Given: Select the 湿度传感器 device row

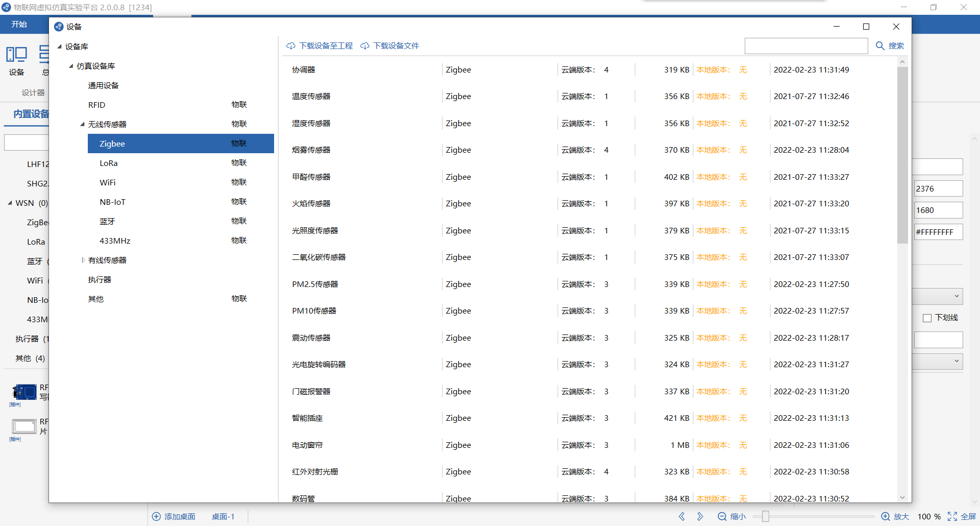Looking at the screenshot, I should pyautogui.click(x=590, y=124).
